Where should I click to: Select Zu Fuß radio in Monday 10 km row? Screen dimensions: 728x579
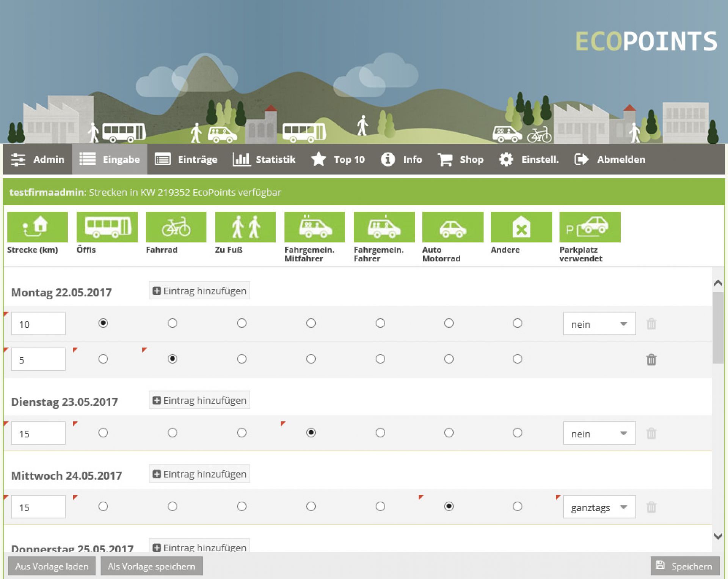pyautogui.click(x=242, y=323)
